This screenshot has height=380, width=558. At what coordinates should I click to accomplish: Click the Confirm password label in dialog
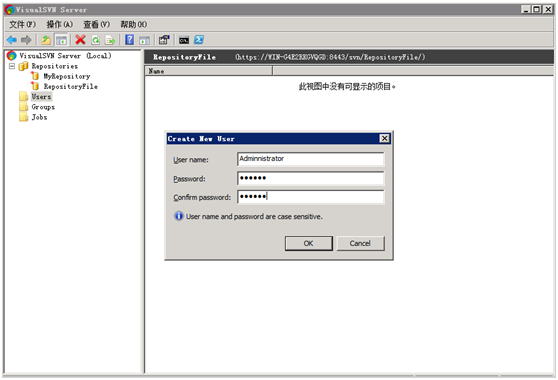pyautogui.click(x=202, y=197)
